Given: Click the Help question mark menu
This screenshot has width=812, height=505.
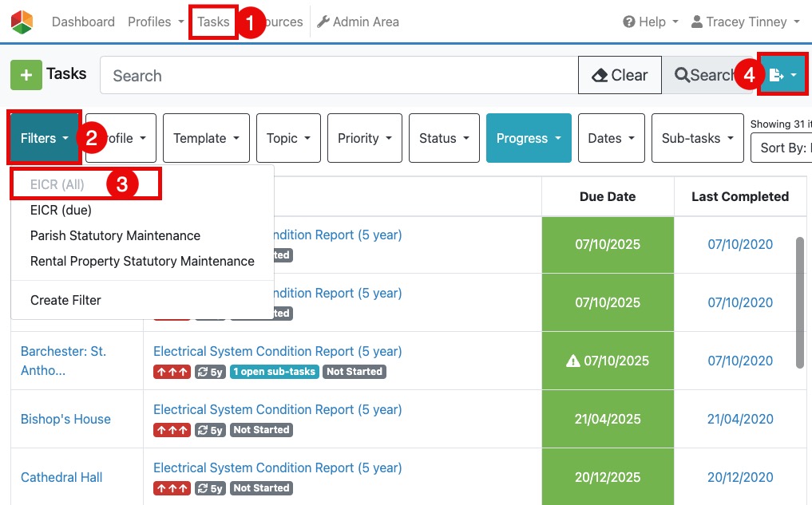Looking at the screenshot, I should pyautogui.click(x=651, y=22).
